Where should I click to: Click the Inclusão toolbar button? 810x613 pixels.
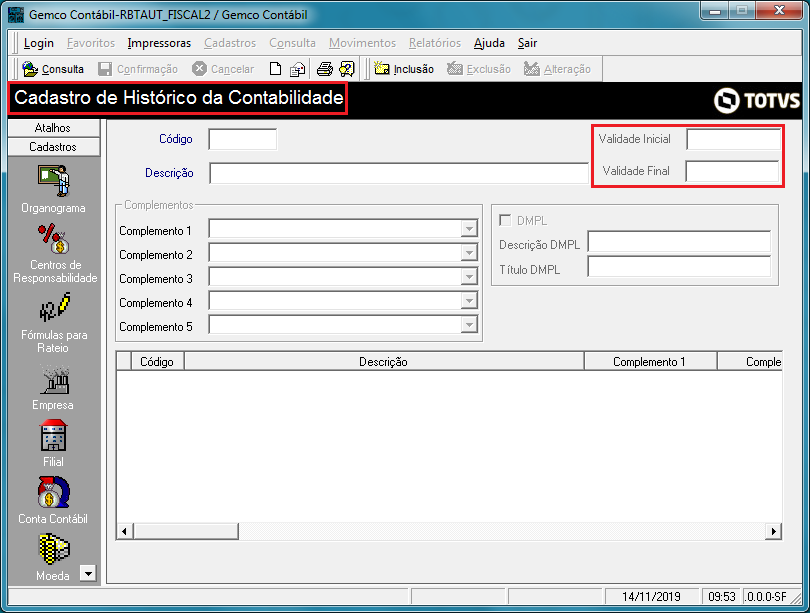click(x=404, y=69)
